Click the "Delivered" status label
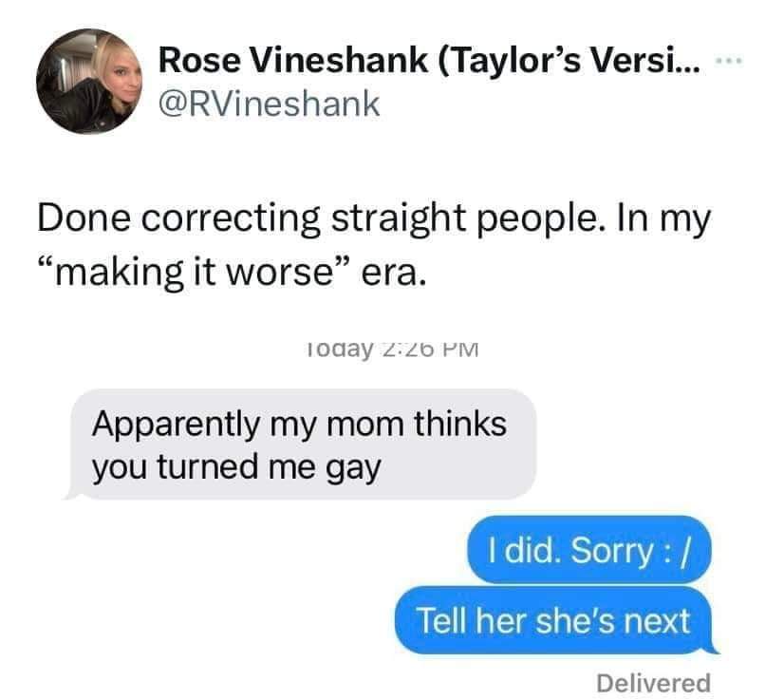Viewport: 784px width, 700px height. click(653, 682)
